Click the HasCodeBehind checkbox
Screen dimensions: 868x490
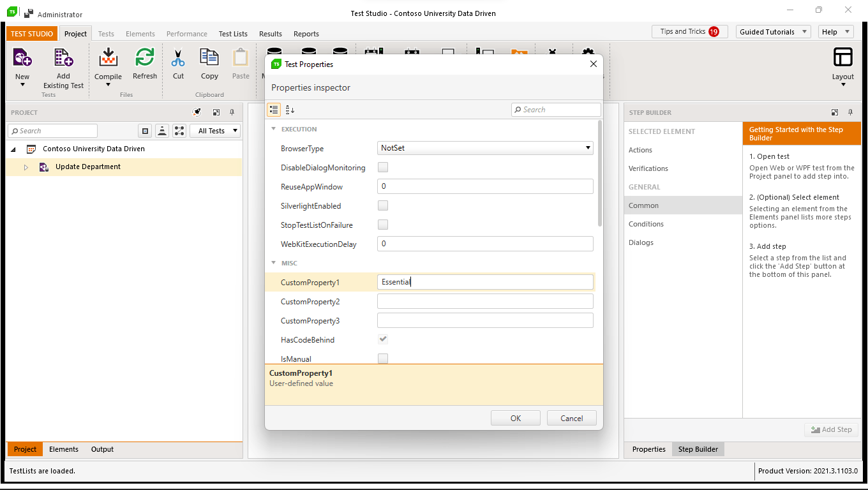[x=383, y=339]
